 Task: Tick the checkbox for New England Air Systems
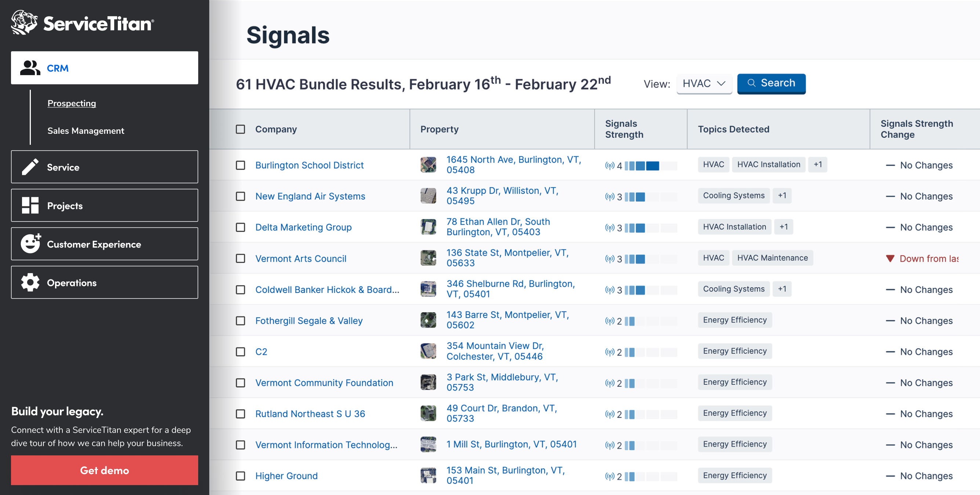click(x=240, y=197)
